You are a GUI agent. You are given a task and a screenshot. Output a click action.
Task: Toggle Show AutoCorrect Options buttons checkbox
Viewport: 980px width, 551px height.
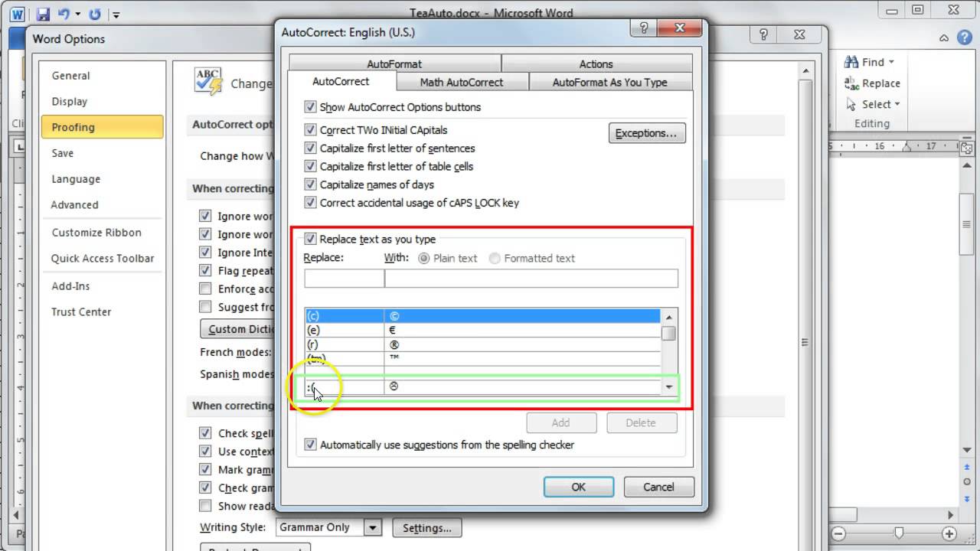310,107
